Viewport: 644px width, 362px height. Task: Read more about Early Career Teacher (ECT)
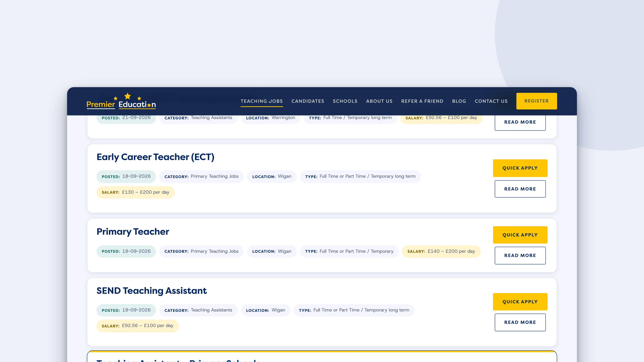[x=520, y=189]
